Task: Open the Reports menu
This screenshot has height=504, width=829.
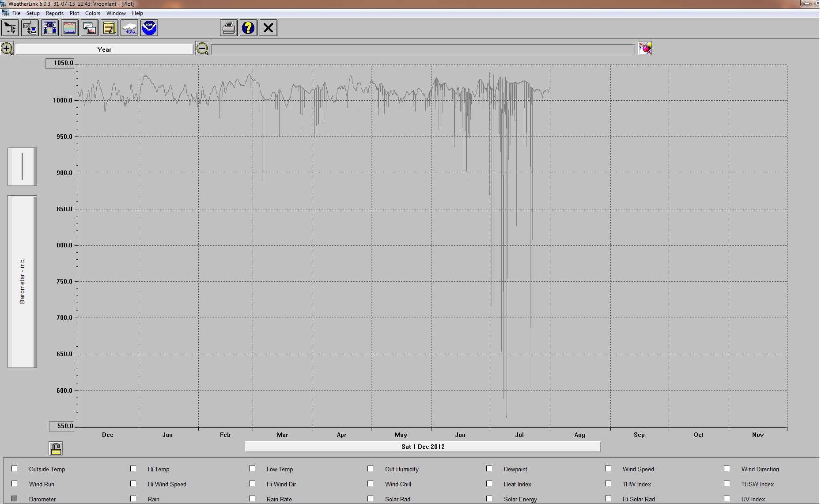Action: 55,13
